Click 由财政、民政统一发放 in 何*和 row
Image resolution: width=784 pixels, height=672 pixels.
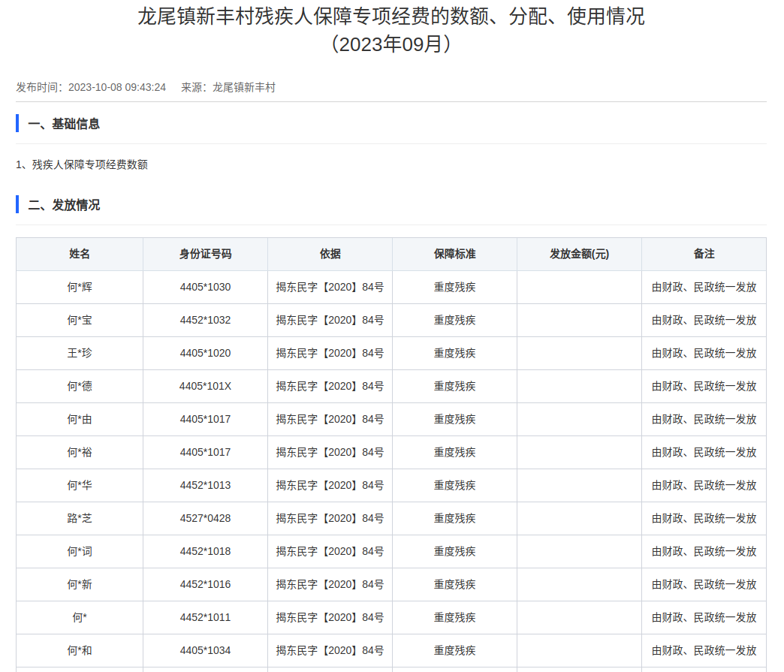(x=704, y=650)
